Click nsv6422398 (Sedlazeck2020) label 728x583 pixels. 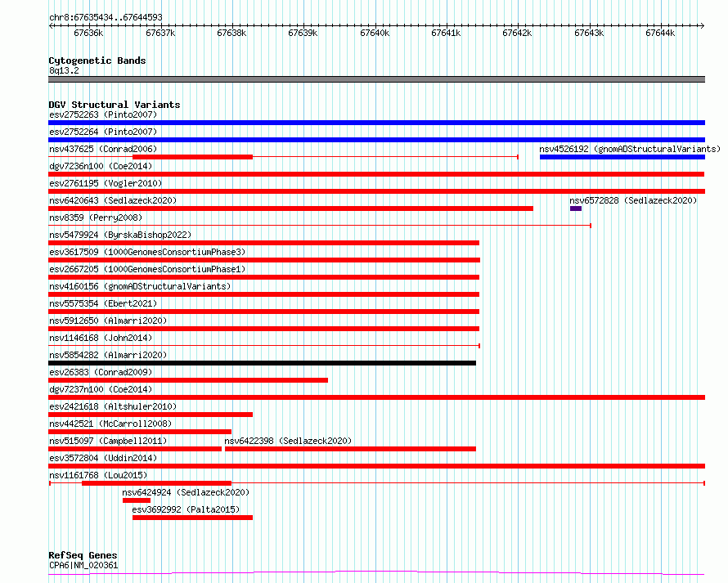[x=288, y=441]
